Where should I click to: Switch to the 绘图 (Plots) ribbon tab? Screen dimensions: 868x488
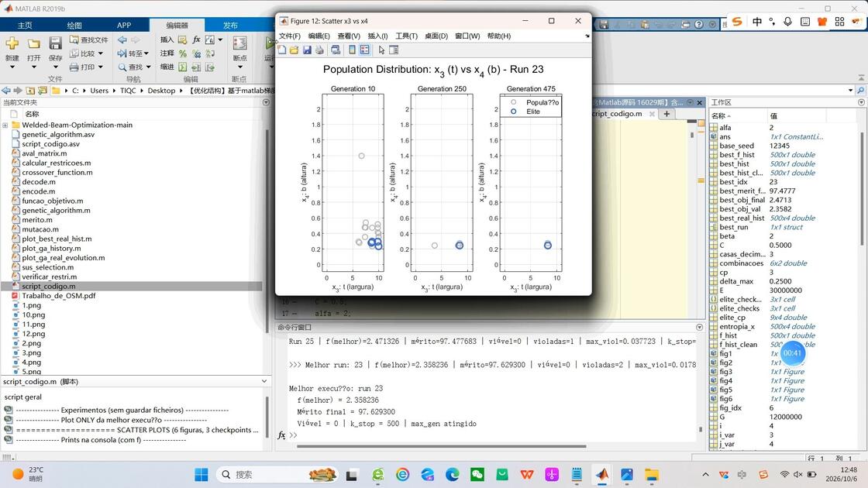[74, 26]
